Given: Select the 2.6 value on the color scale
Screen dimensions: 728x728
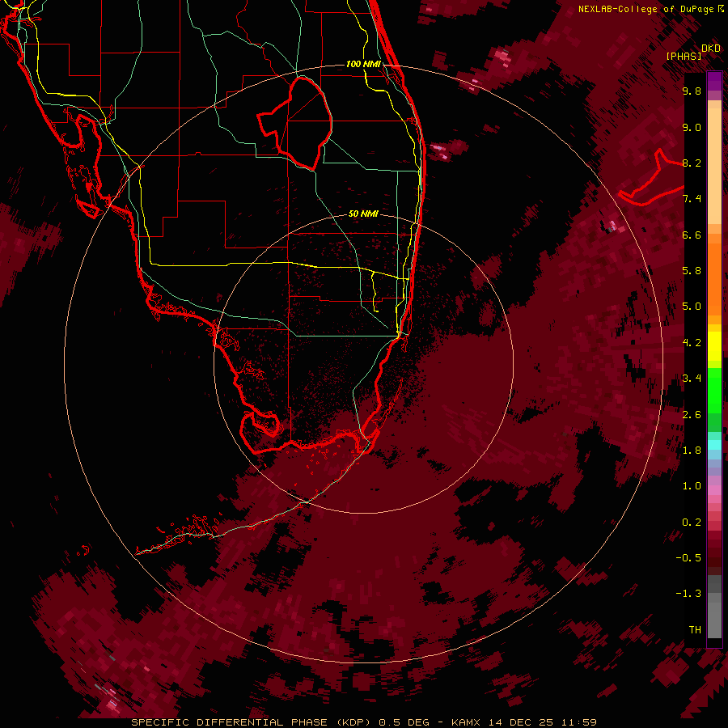Looking at the screenshot, I should (x=692, y=415).
